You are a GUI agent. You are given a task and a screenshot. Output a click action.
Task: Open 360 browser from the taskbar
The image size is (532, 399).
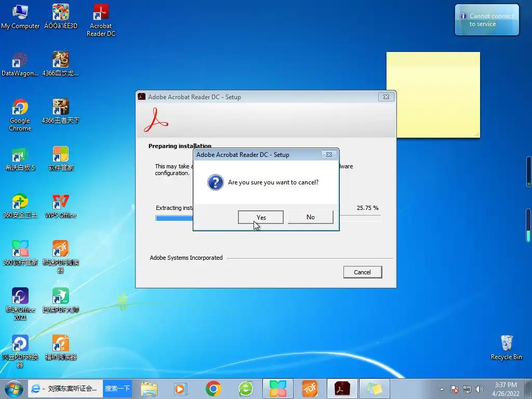[246, 389]
